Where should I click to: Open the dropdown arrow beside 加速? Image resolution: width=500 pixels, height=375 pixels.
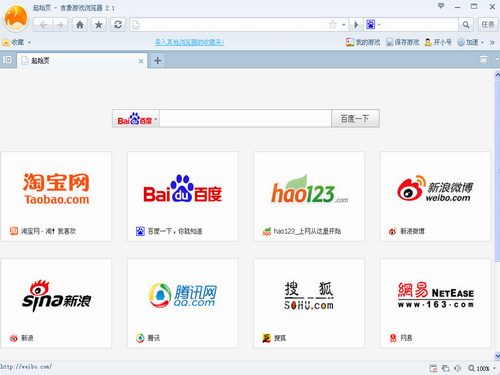[482, 43]
